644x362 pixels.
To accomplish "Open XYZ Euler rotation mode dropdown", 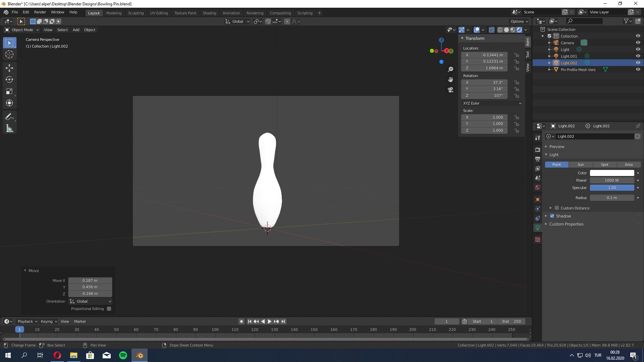I will 492,103.
